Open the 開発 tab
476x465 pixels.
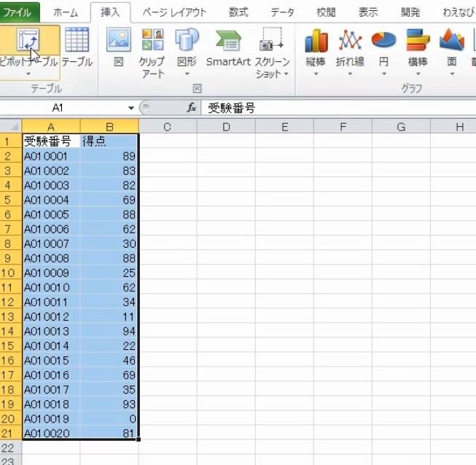pos(410,12)
